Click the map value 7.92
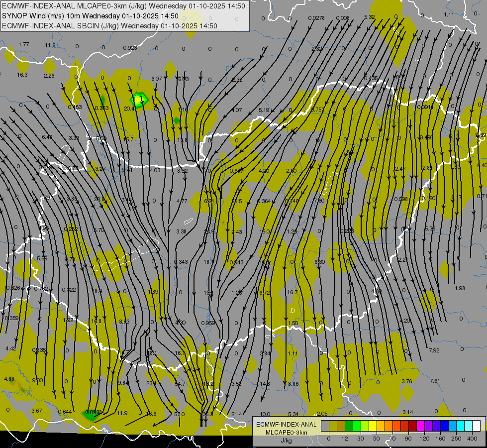Image resolution: width=487 pixels, height=448 pixels. coord(434,350)
